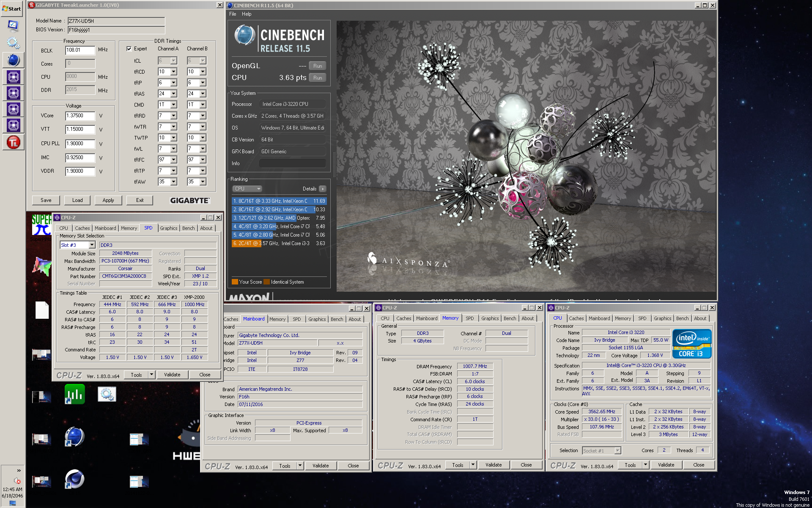Click the CPU-Z taskbar button directly below Cinebench's
The width and height of the screenshot is (812, 508).
click(x=13, y=77)
